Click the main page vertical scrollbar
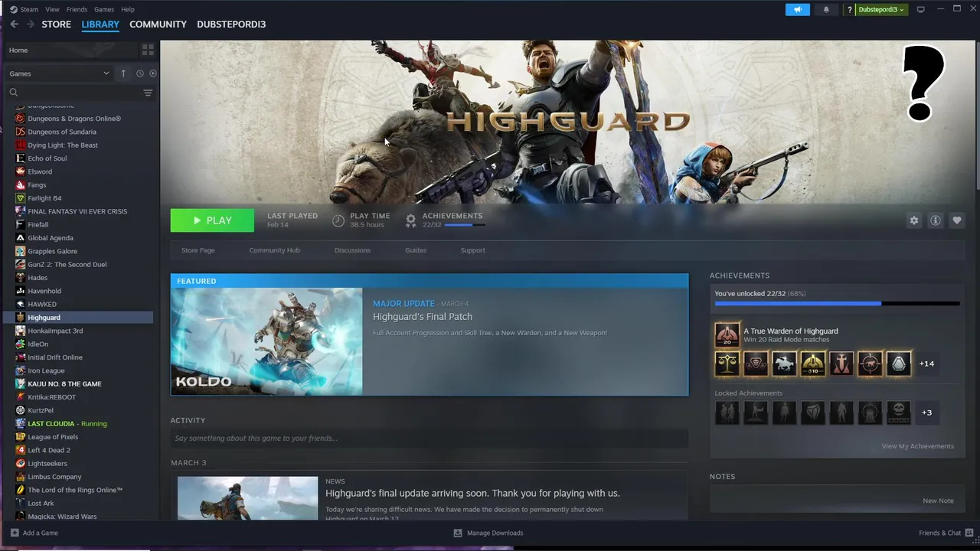This screenshot has height=551, width=980. (977, 115)
